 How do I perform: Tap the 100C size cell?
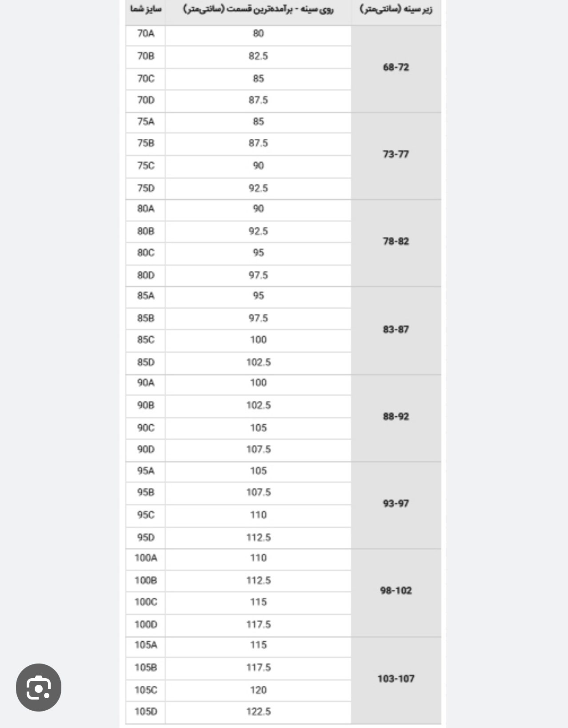tap(146, 602)
